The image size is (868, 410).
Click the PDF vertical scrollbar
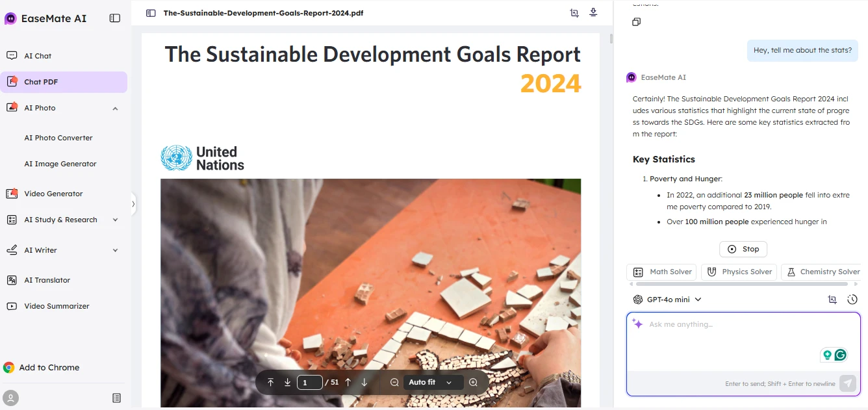pos(611,39)
